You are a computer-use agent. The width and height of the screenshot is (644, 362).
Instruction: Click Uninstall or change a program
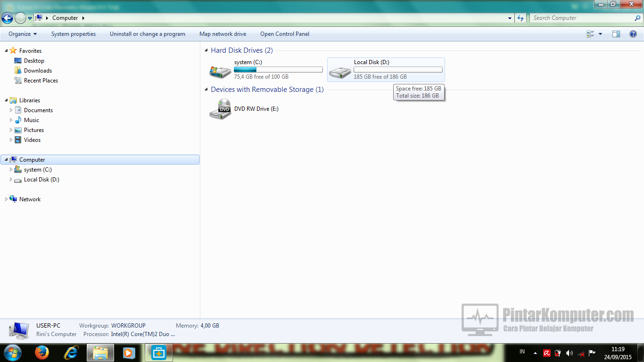point(148,33)
